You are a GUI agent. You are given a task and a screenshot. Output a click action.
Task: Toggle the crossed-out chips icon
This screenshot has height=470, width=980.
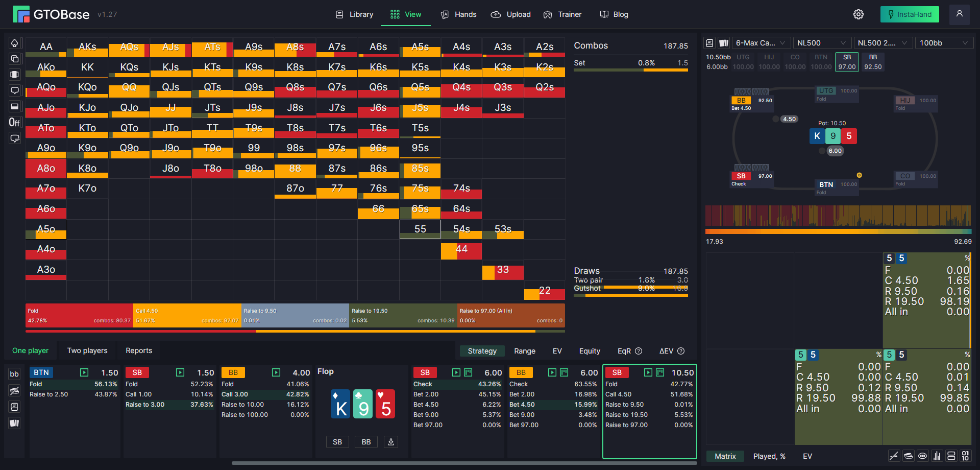pos(14,391)
